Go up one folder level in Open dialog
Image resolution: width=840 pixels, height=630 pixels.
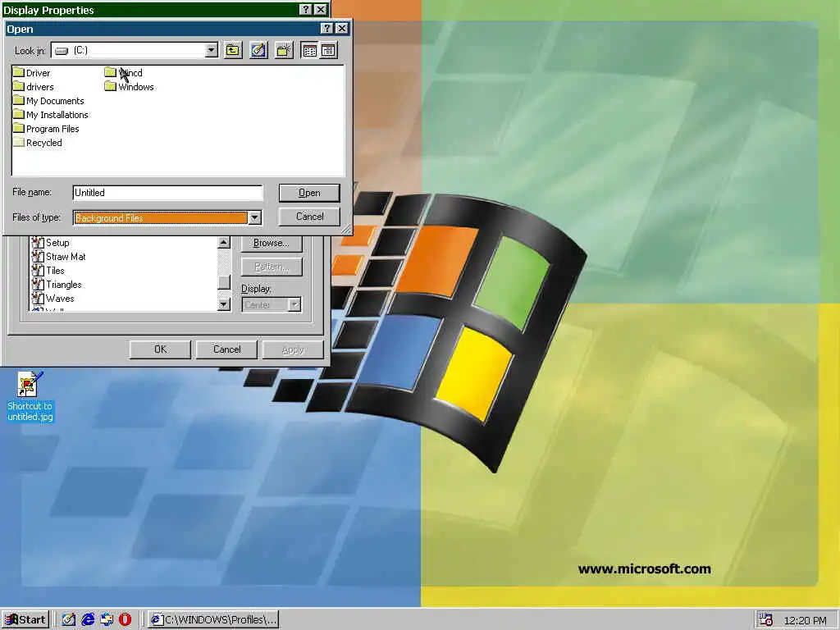233,50
